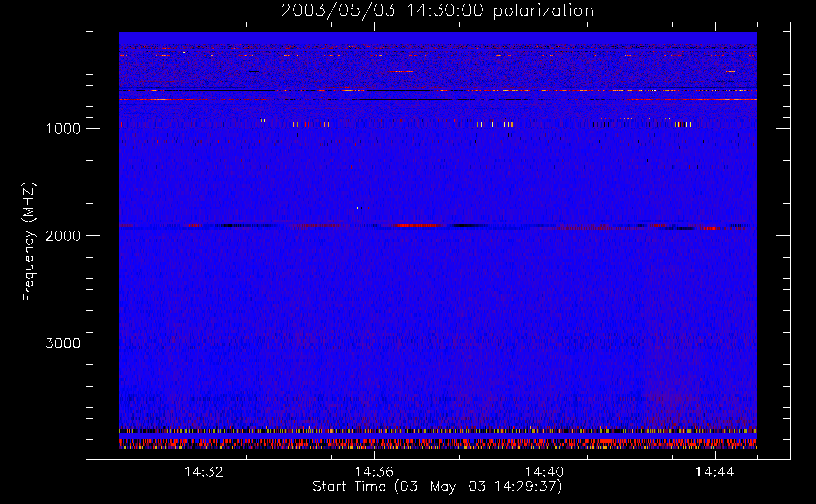Click the 'Start Time (03-May-03 14:29:37)' label
The image size is (816, 504).
437,487
